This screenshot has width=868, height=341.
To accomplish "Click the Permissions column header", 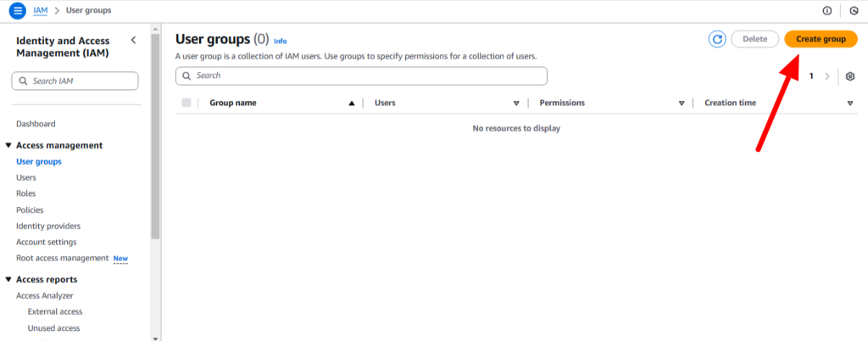I will (x=563, y=103).
